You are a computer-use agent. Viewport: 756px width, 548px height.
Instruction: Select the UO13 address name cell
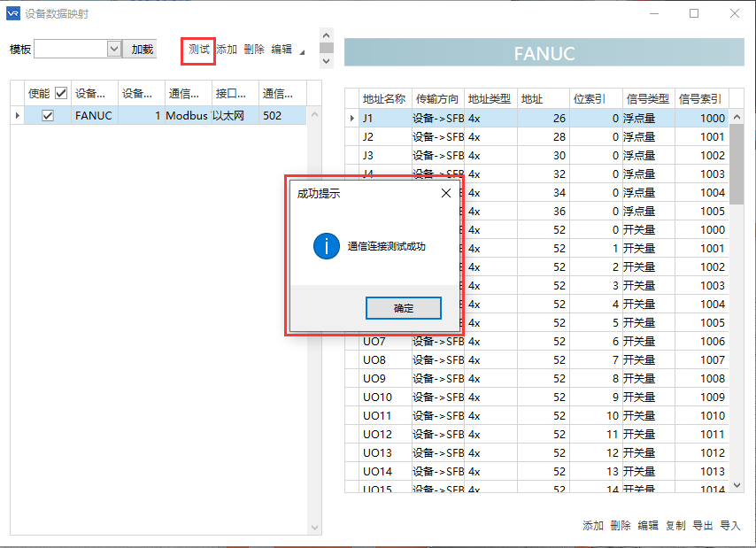pos(385,453)
